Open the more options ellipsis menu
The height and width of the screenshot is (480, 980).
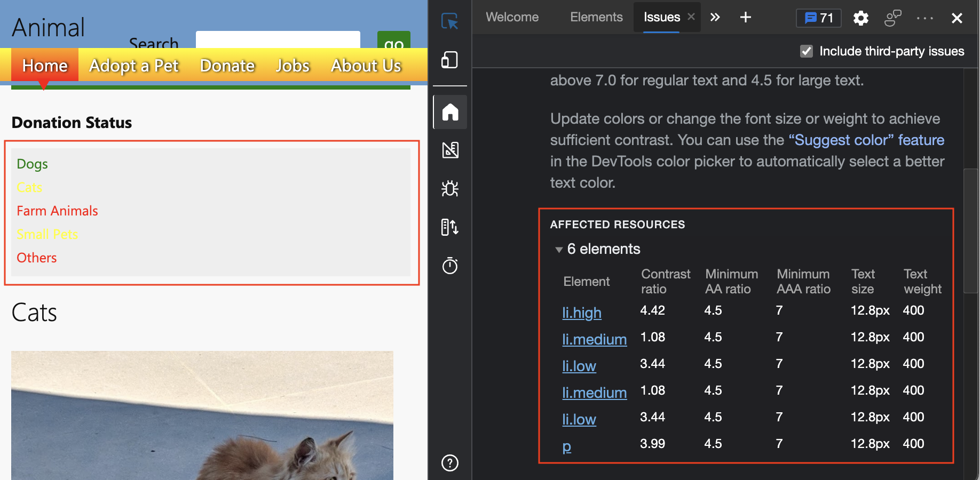(x=924, y=18)
